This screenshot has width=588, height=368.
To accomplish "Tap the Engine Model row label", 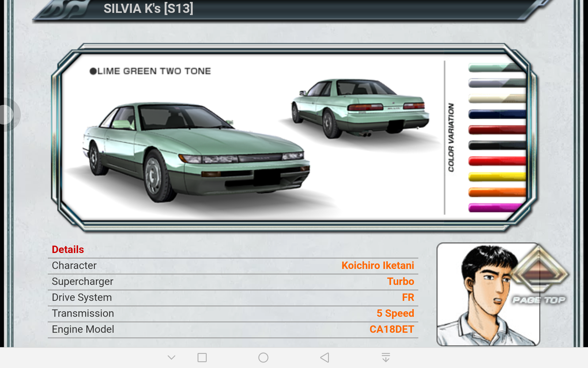I will (x=83, y=329).
